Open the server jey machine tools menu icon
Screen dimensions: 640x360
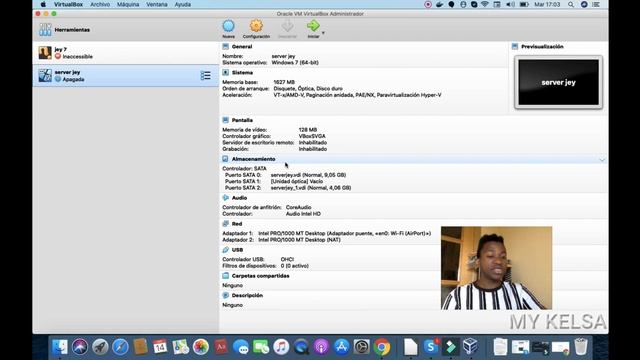point(206,76)
